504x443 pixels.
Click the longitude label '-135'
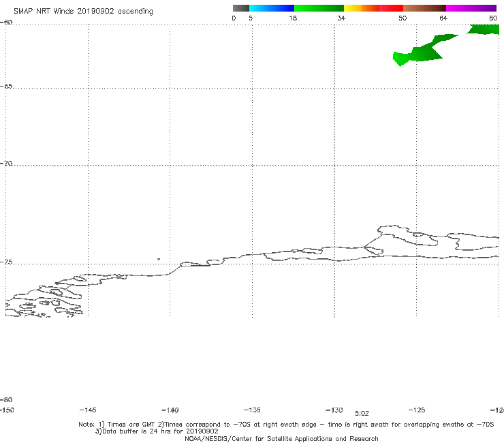coord(252,410)
